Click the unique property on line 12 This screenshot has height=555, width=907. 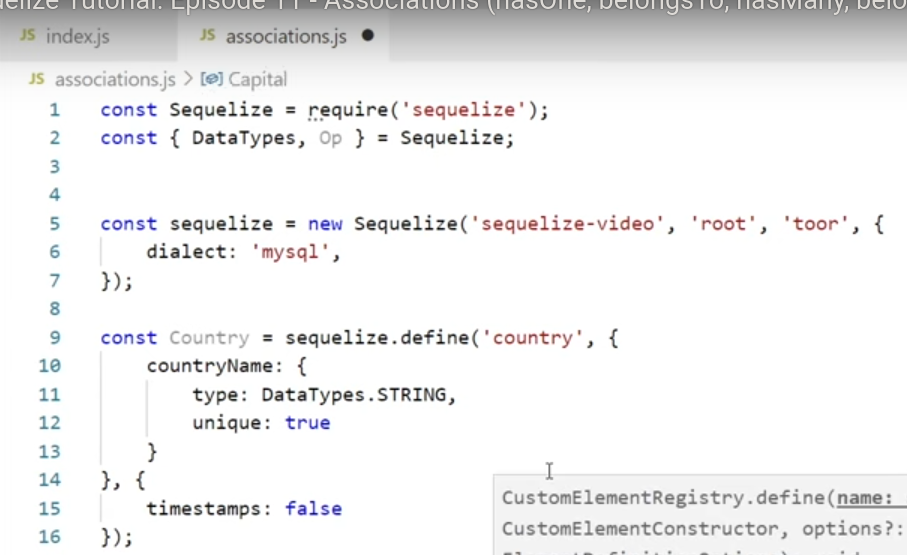pyautogui.click(x=226, y=423)
